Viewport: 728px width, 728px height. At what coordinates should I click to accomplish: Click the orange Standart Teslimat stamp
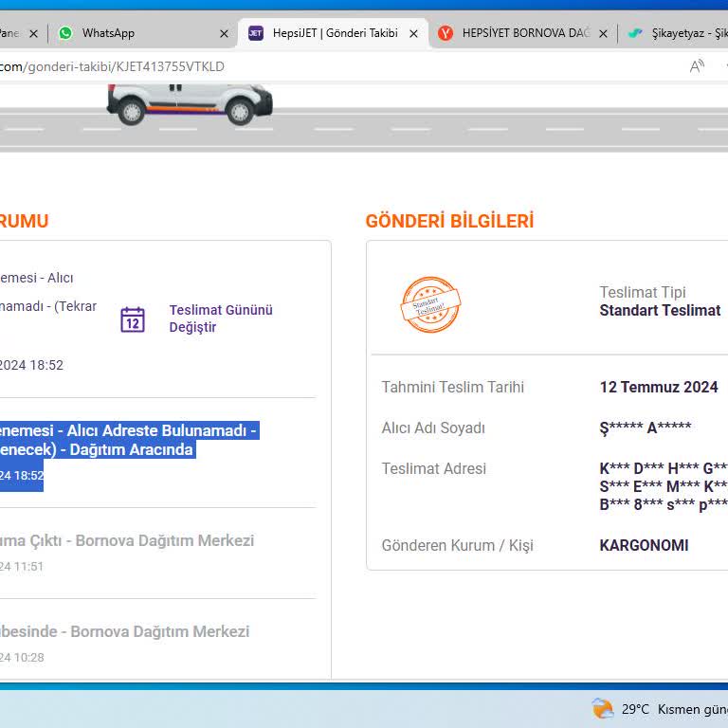[x=430, y=304]
